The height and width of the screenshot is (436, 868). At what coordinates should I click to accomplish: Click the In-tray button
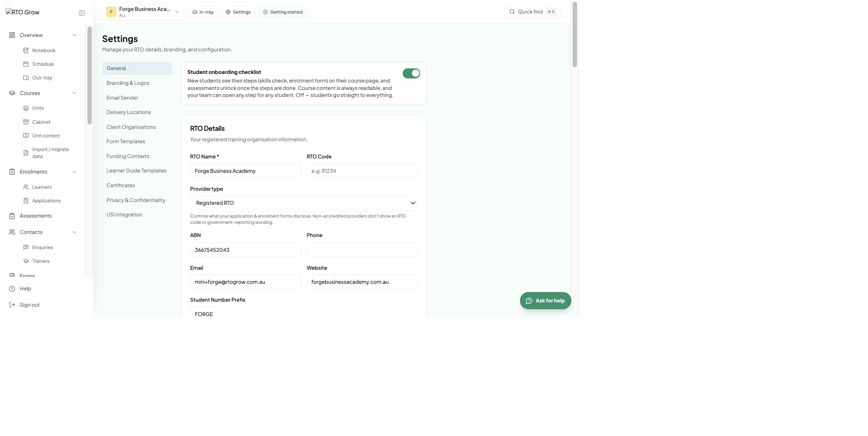point(203,12)
